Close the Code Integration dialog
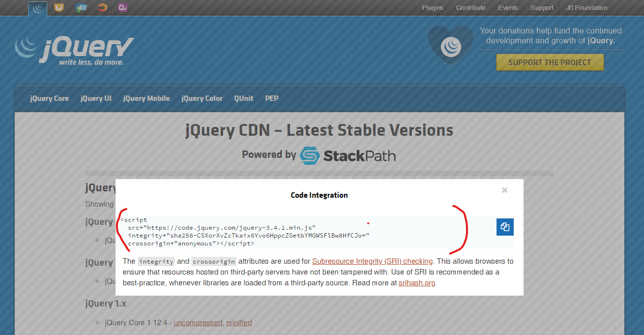 tap(504, 190)
